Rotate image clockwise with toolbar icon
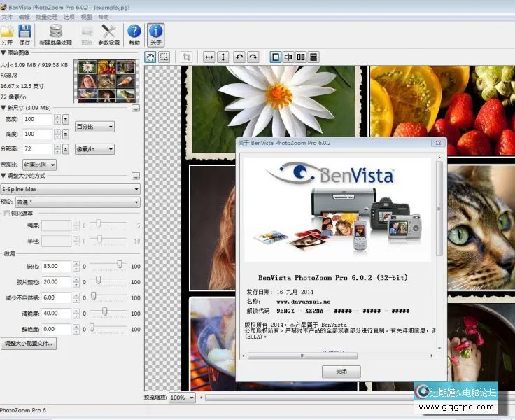 click(x=253, y=57)
